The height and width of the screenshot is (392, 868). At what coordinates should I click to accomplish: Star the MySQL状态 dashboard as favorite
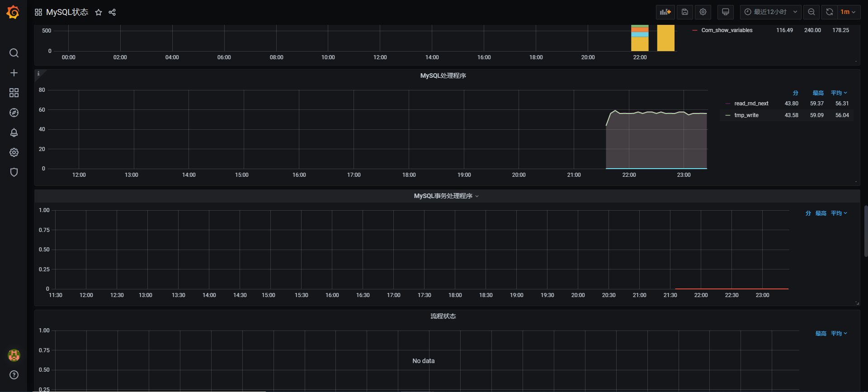[x=99, y=12]
